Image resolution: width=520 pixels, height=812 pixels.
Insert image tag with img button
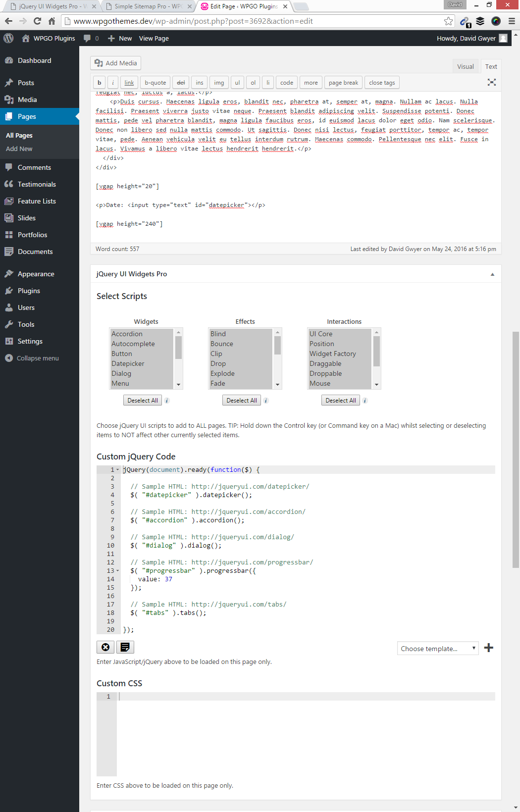219,83
